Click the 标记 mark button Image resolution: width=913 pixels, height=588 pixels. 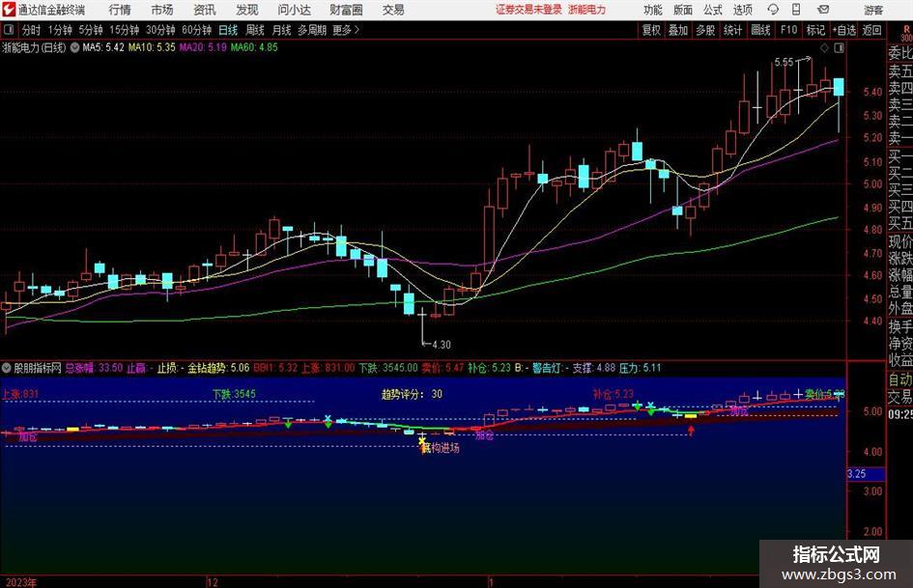pos(815,30)
